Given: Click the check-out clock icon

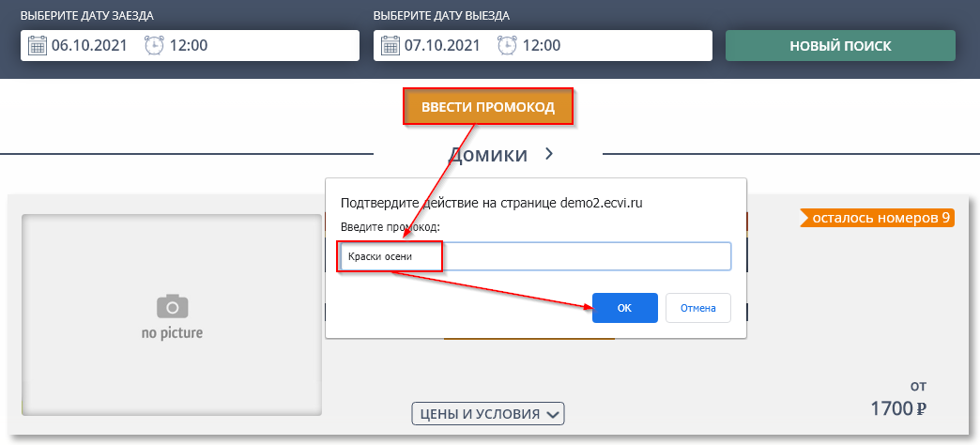Looking at the screenshot, I should coord(507,45).
